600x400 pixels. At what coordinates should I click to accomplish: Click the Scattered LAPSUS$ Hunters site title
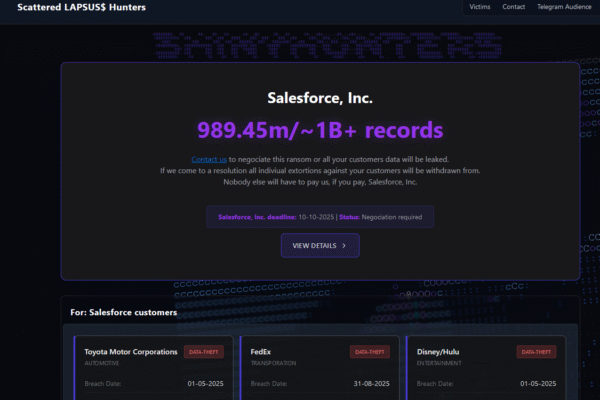click(81, 7)
